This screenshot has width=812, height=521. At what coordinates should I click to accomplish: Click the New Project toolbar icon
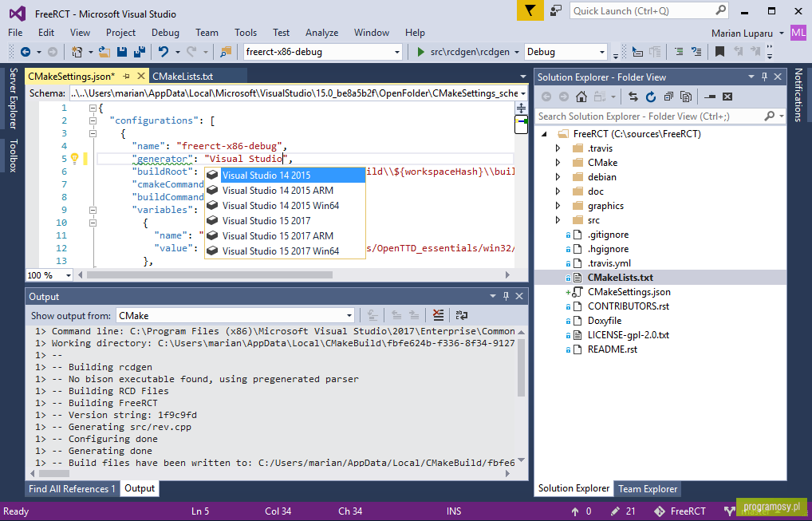pos(77,52)
